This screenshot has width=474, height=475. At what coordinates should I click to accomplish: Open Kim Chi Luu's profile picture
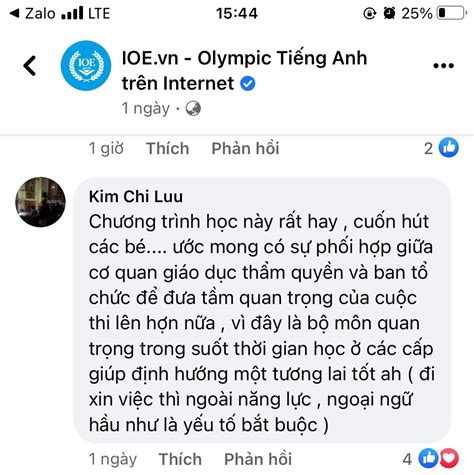pos(41,202)
